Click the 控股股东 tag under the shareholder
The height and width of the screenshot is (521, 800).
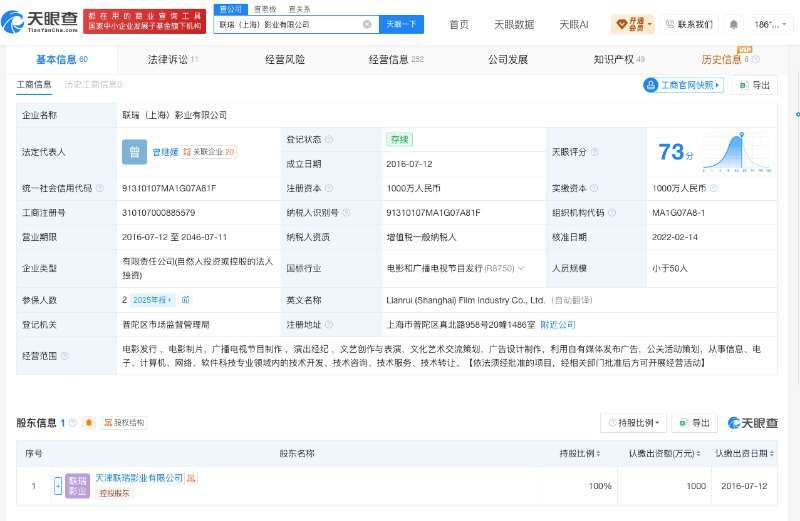[114, 493]
